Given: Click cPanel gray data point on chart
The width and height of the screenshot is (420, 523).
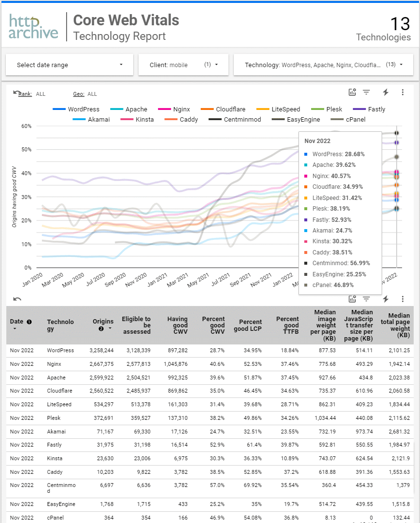Looking at the screenshot, I should click(x=397, y=157).
